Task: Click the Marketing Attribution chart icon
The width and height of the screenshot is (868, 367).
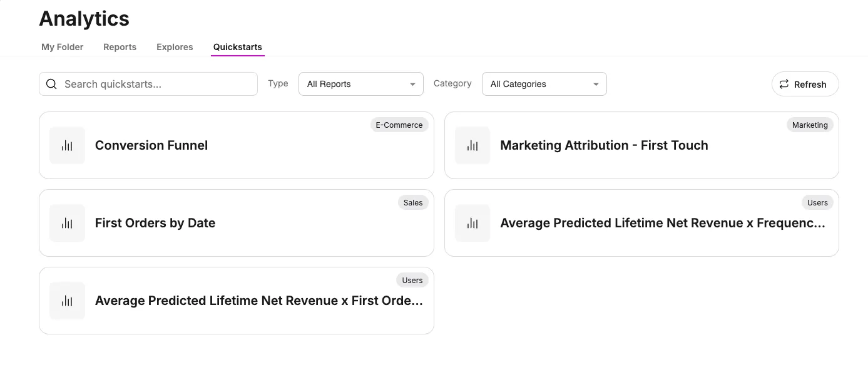Action: tap(472, 145)
